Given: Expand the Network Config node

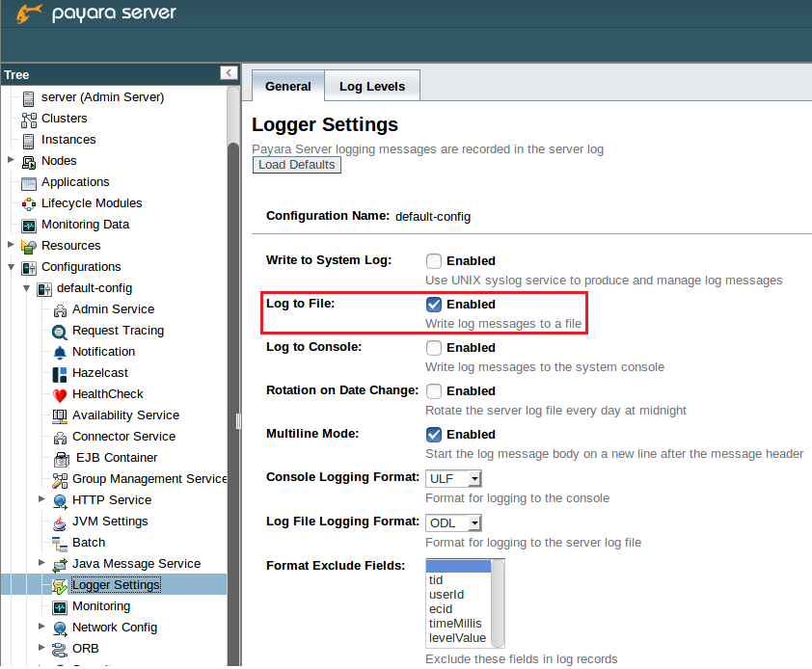Looking at the screenshot, I should (x=41, y=627).
